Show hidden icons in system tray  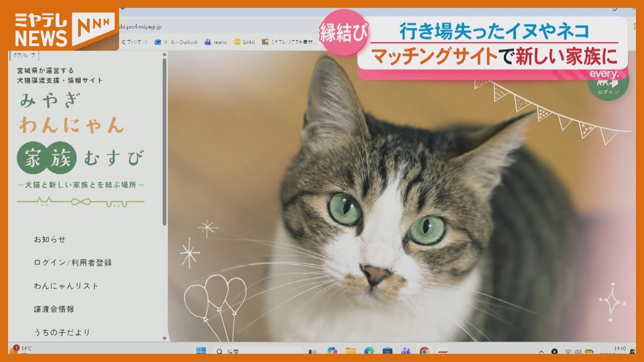tap(541, 351)
